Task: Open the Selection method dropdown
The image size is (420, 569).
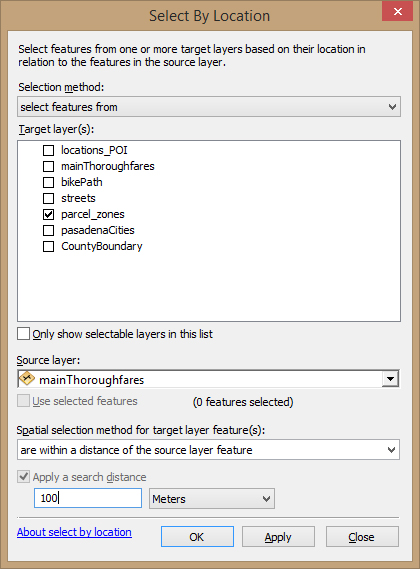Action: pos(209,107)
